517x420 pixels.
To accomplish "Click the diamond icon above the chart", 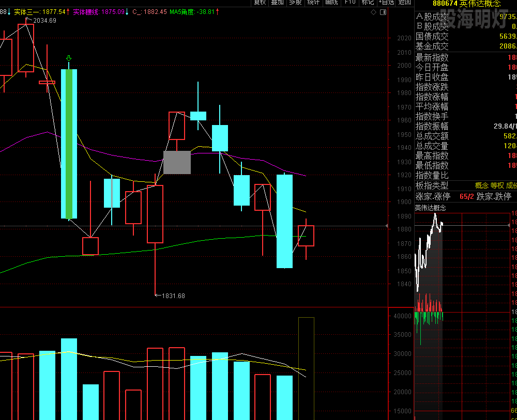I will (x=374, y=12).
